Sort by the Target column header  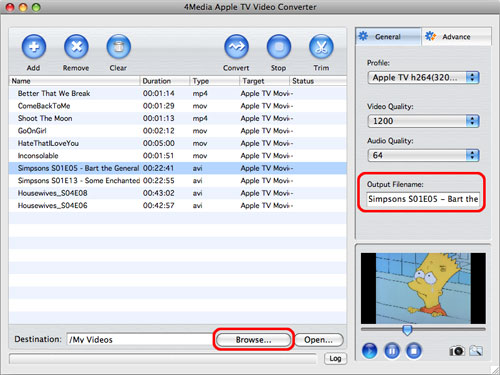[265, 81]
